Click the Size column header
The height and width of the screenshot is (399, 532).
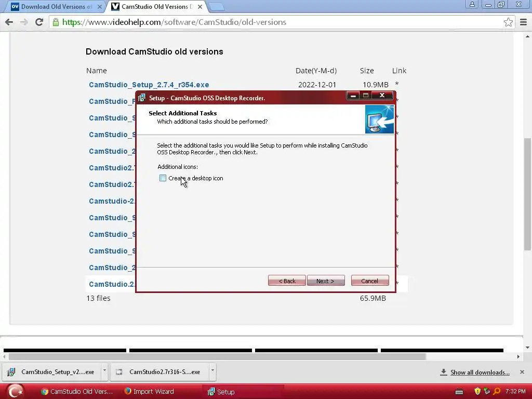[x=367, y=71]
